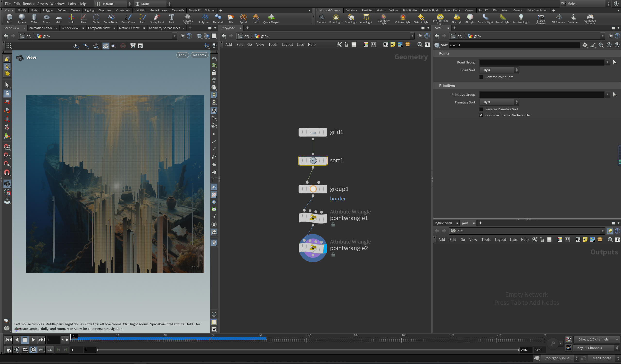Viewport: 621px width, 364px height.
Task: Toggle pin on the network pane path bar
Action: [x=420, y=36]
